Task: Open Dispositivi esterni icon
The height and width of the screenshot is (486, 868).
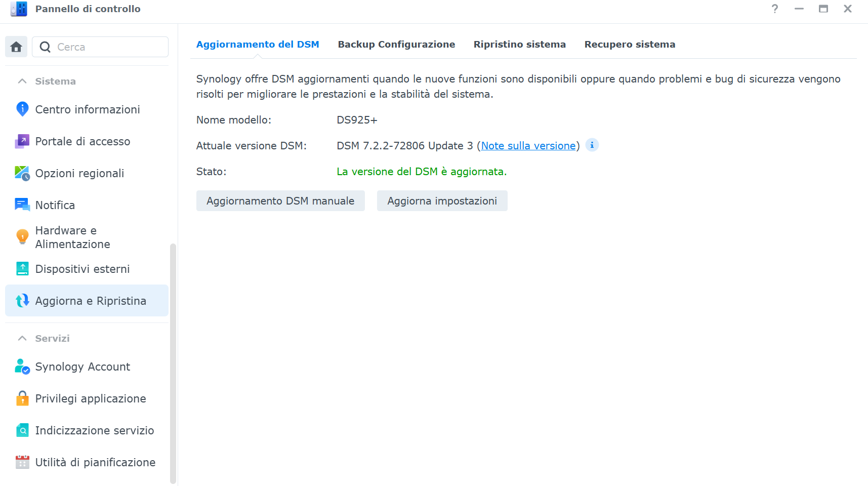Action: pyautogui.click(x=22, y=269)
